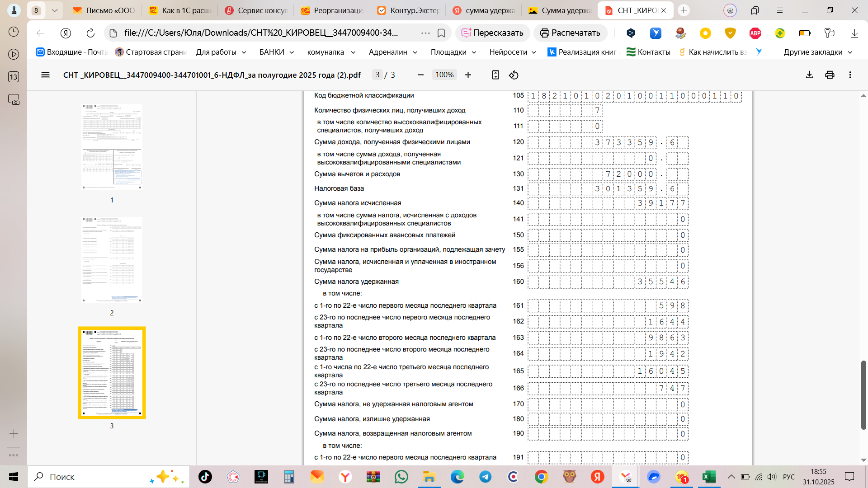Open page 1 thumbnail
The height and width of the screenshot is (488, 868).
pyautogui.click(x=112, y=146)
